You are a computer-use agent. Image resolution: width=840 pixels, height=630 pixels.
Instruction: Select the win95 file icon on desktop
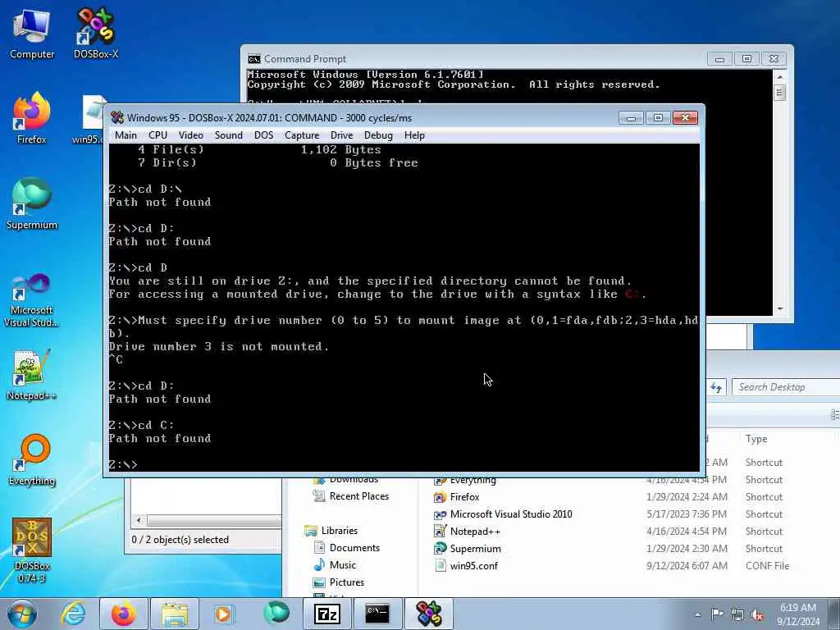point(91,119)
